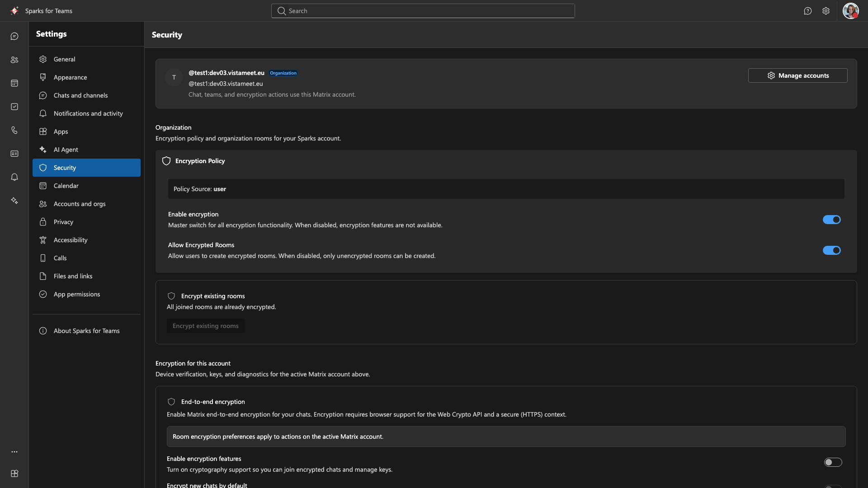
Task: Open the Apps grid icon at rail bottom
Action: pos(14,474)
